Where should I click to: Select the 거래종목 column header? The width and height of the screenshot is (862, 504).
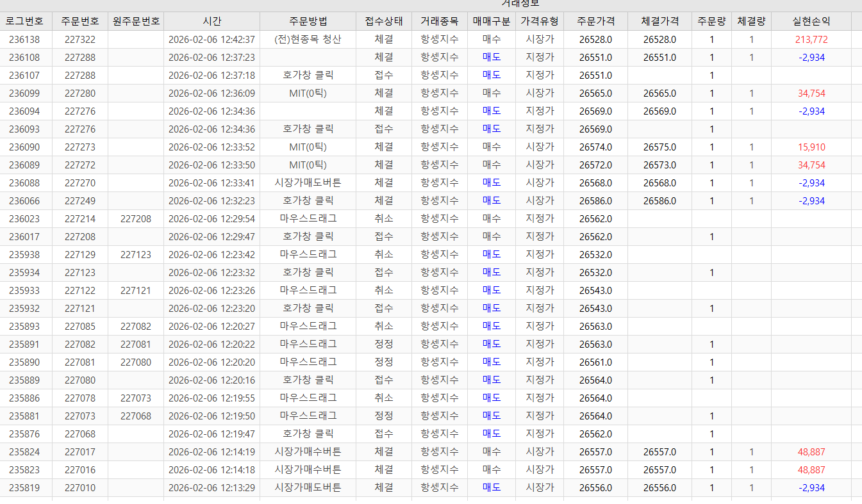tap(440, 21)
